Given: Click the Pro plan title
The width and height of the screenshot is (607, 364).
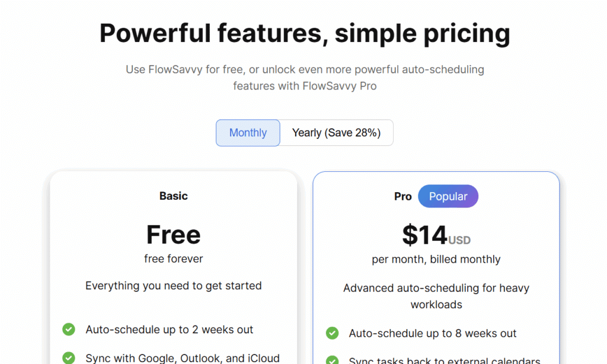Looking at the screenshot, I should (x=403, y=197).
